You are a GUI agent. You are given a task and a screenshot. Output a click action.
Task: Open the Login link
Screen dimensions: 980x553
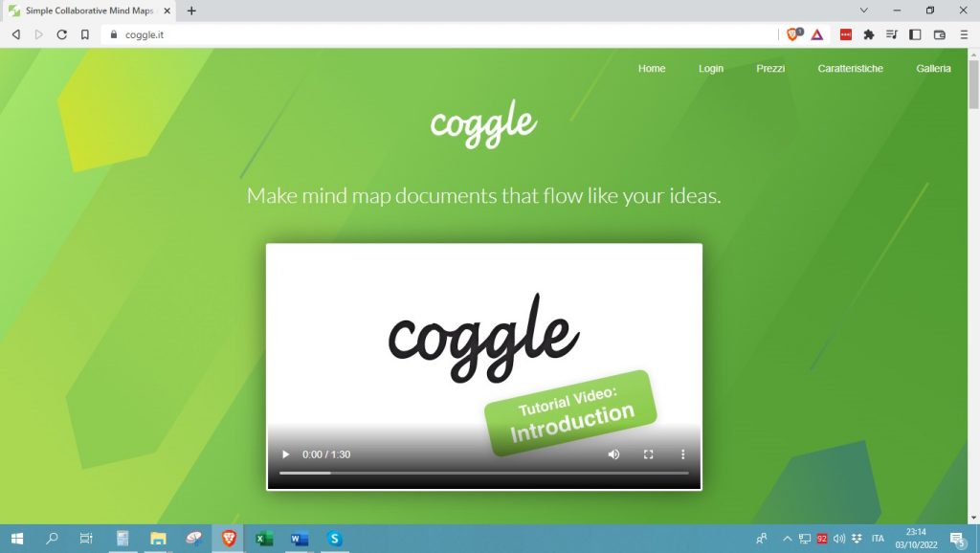click(x=710, y=68)
